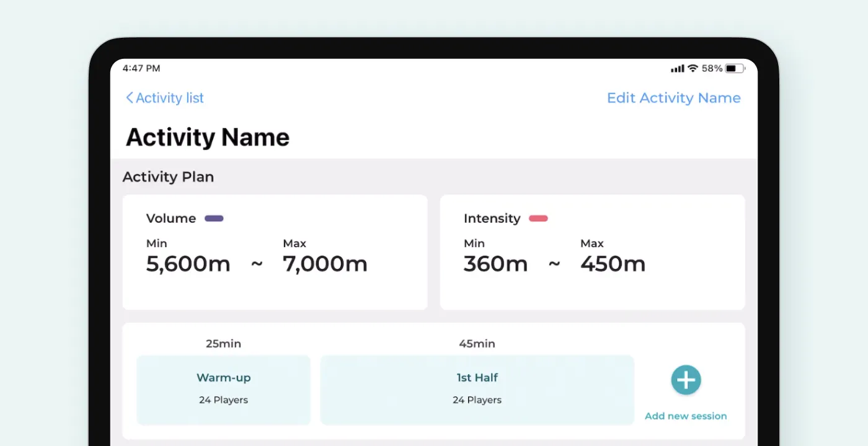Image resolution: width=868 pixels, height=446 pixels.
Task: Click the back chevron beside Activity list
Action: [129, 98]
